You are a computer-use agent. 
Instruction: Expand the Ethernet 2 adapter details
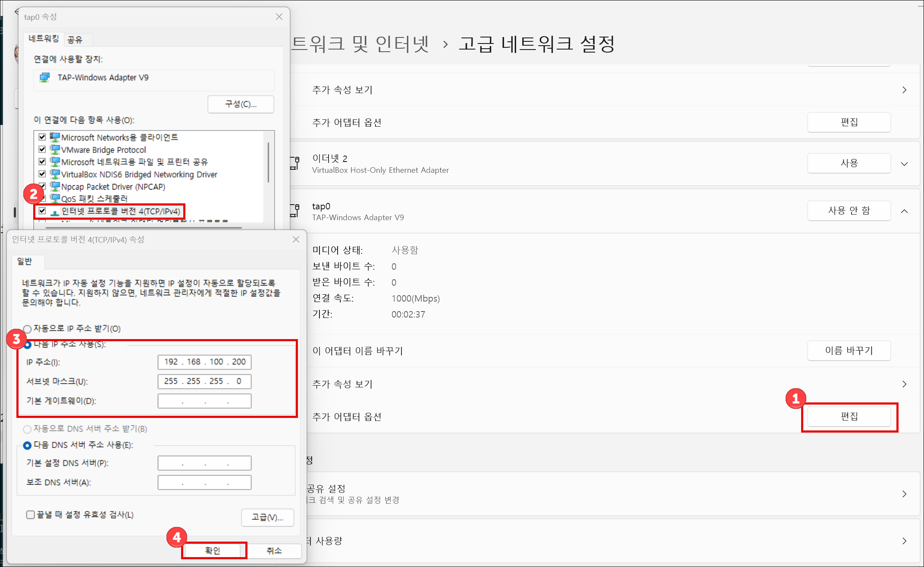tap(904, 164)
